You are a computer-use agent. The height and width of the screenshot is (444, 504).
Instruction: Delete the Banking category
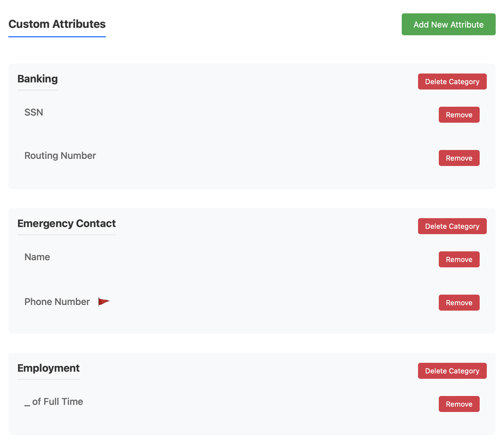click(452, 82)
